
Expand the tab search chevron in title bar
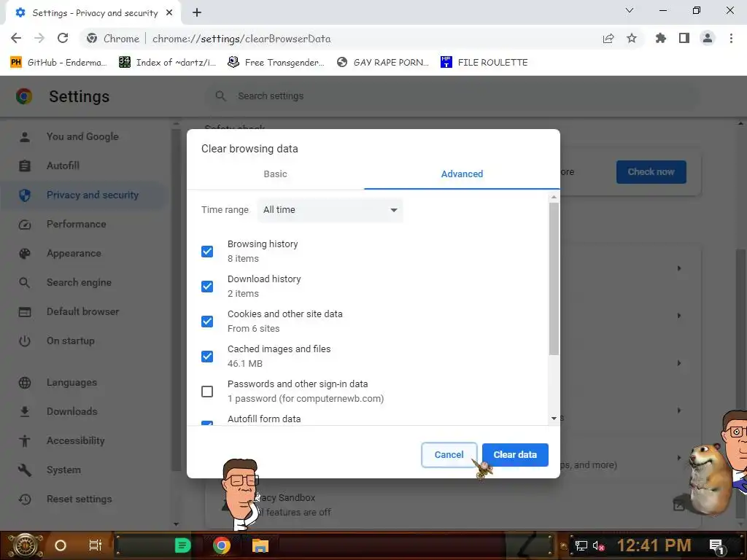[630, 10]
